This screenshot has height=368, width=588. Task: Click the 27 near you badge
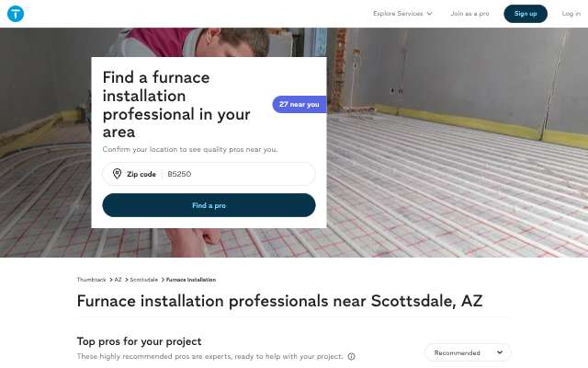pos(300,104)
